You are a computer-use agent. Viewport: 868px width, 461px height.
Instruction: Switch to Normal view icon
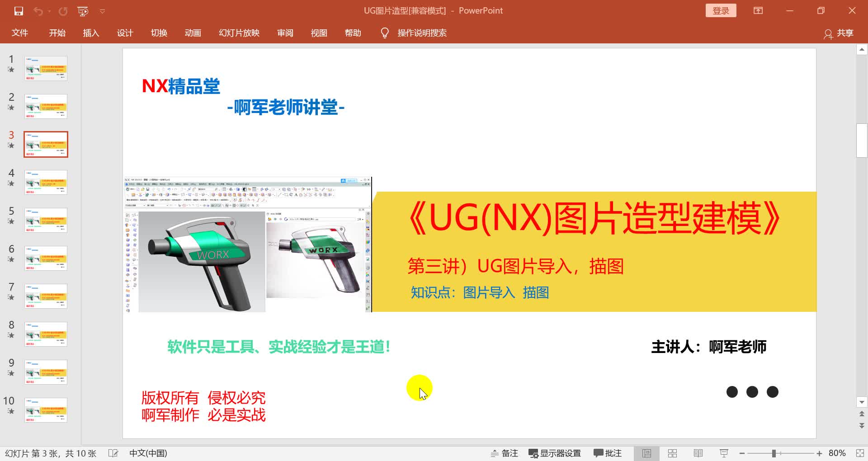[646, 453]
